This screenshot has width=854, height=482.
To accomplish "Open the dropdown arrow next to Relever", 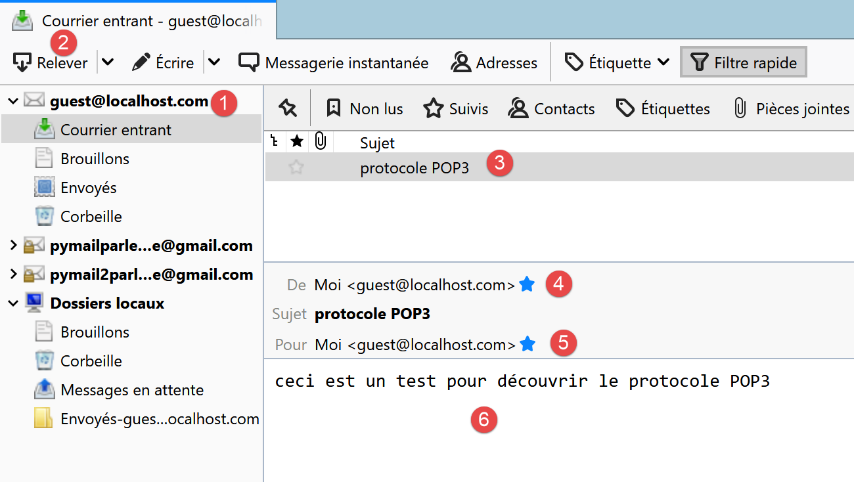I will (108, 63).
